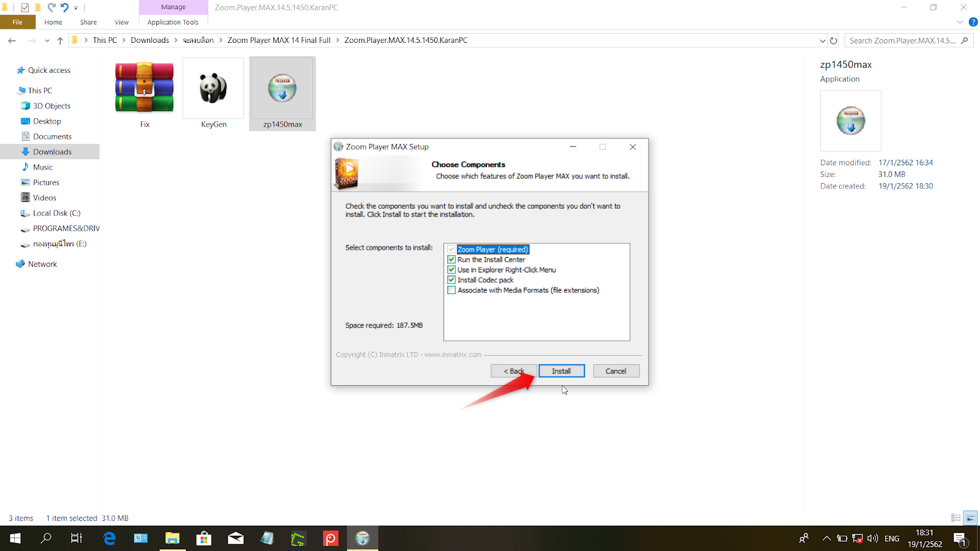980x551 pixels.
Task: Refresh the current folder
Action: pyautogui.click(x=834, y=40)
